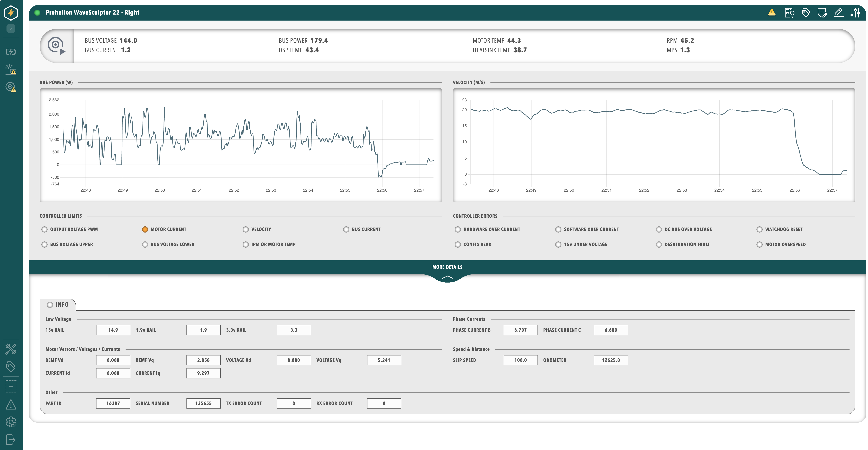The width and height of the screenshot is (868, 450).
Task: Open the wrench and screwdriver tools icon
Action: tap(11, 349)
